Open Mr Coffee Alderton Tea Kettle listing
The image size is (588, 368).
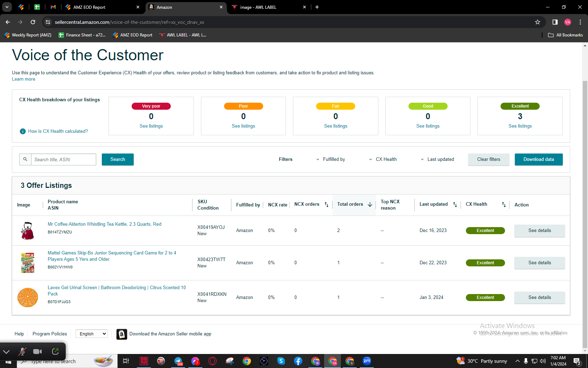[x=105, y=224]
